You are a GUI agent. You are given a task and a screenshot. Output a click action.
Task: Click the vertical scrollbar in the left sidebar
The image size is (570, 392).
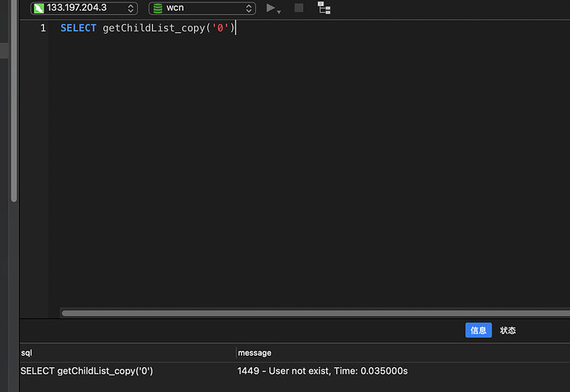point(14,101)
